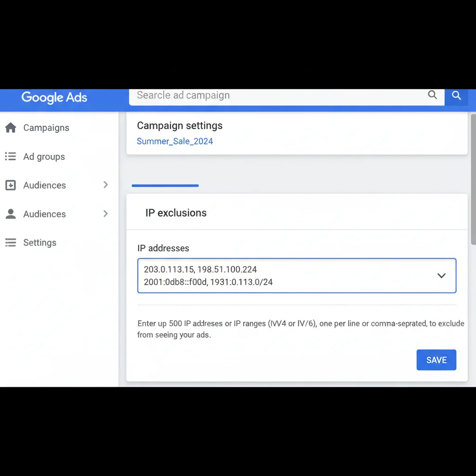
Task: Click the IP addresses label
Action: click(163, 248)
